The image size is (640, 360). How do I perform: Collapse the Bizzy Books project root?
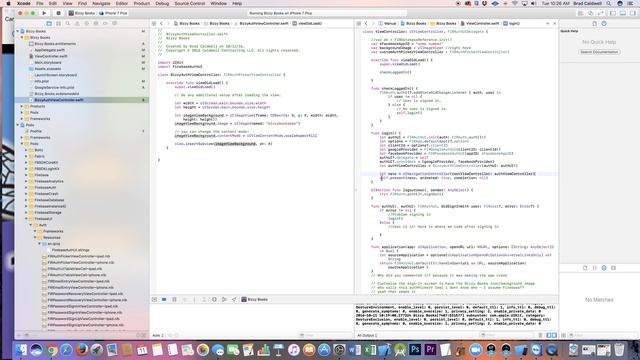[x=18, y=31]
